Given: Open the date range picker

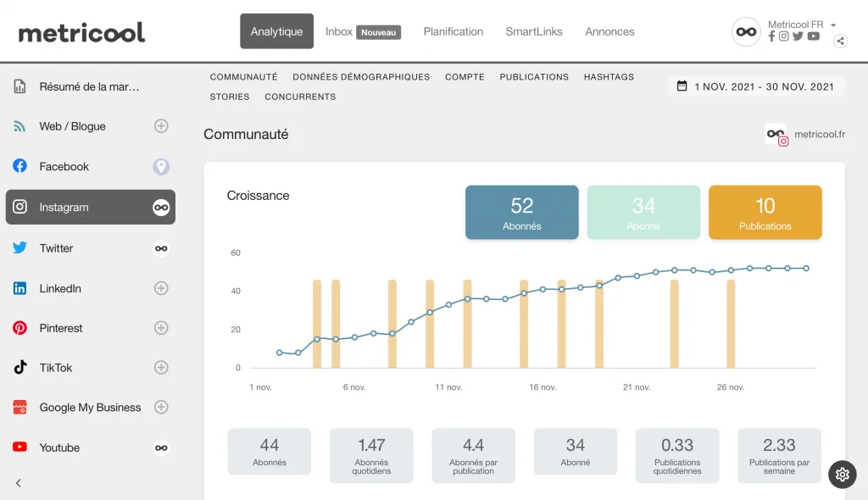Looking at the screenshot, I should point(756,86).
